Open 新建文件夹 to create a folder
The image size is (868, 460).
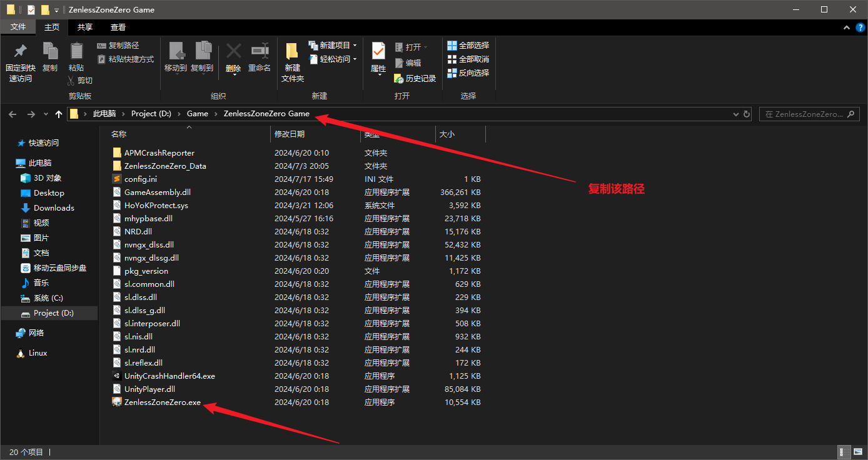(x=291, y=59)
